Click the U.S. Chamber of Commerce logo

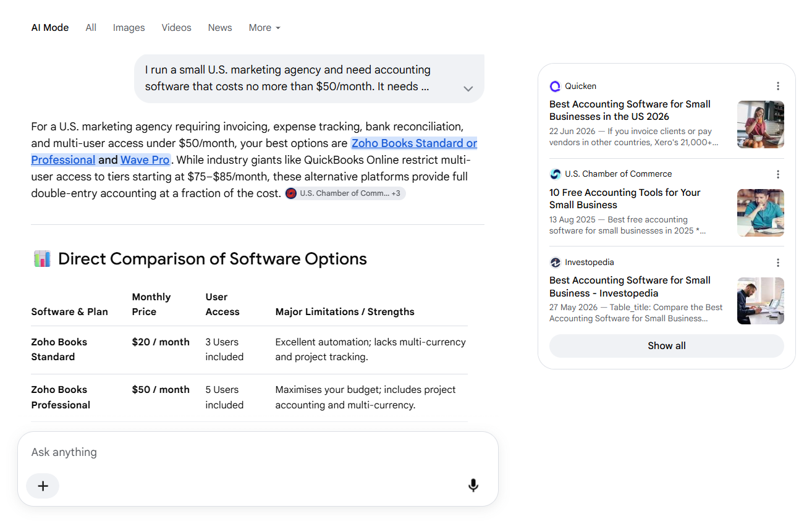555,174
